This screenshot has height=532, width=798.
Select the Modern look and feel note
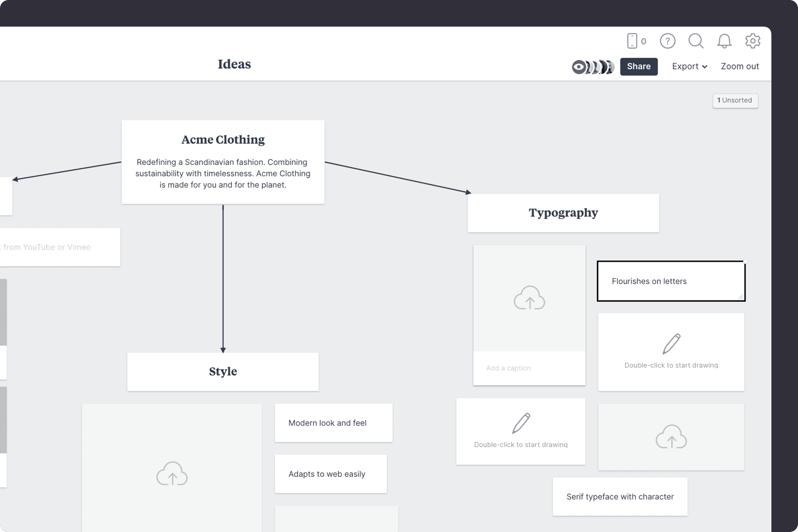point(334,423)
